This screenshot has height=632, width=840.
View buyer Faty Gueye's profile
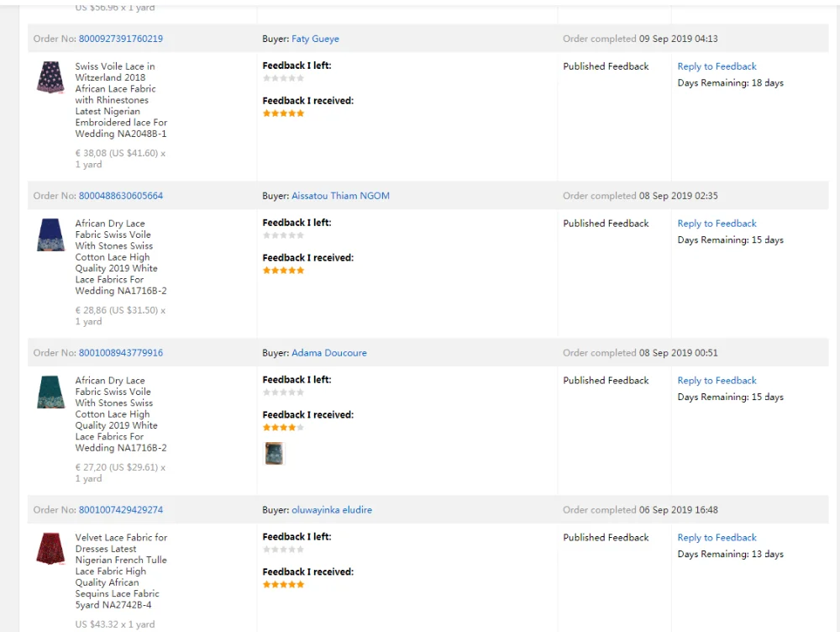[315, 39]
